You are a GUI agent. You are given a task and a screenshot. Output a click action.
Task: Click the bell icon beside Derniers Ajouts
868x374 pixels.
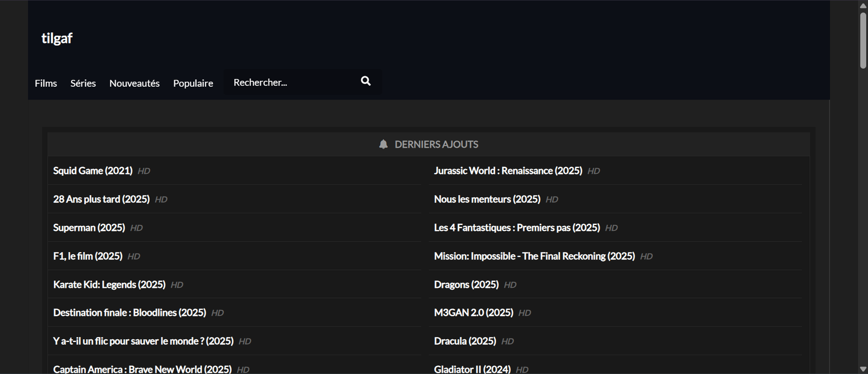coord(384,144)
